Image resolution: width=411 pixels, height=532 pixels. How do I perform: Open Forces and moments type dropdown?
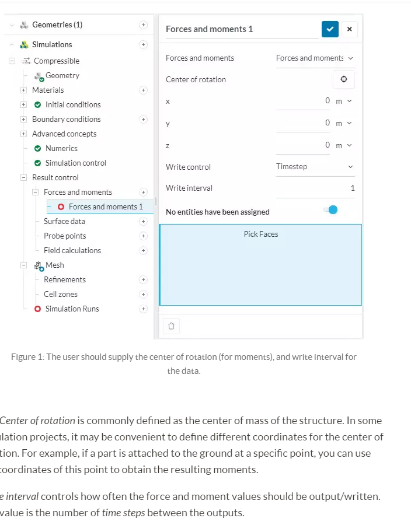point(315,58)
